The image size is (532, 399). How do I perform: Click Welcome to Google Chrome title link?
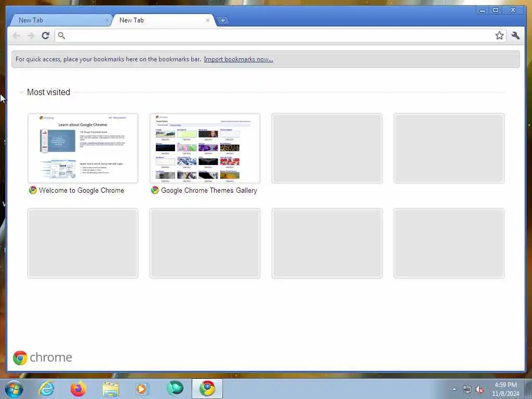[82, 190]
